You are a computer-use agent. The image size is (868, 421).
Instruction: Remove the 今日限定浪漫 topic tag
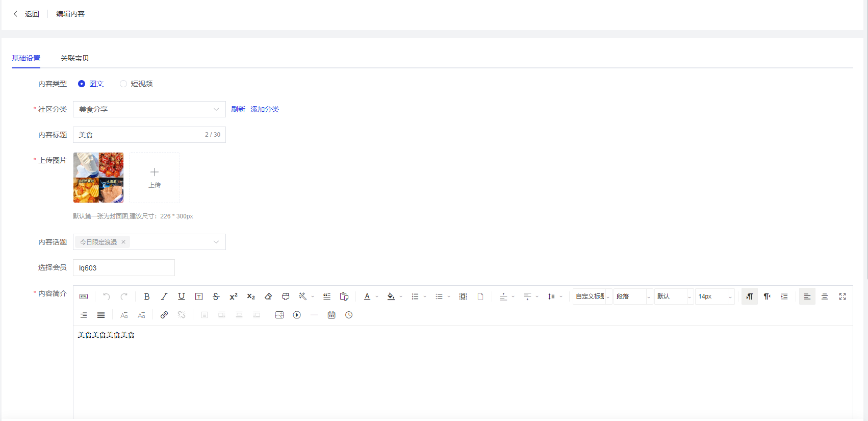tap(123, 242)
